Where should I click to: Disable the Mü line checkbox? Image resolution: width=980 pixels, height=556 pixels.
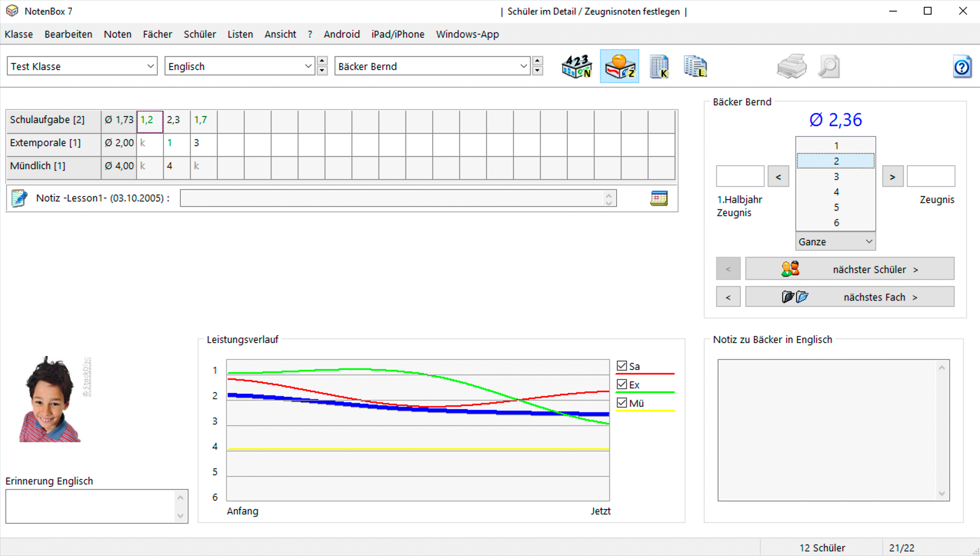point(622,403)
